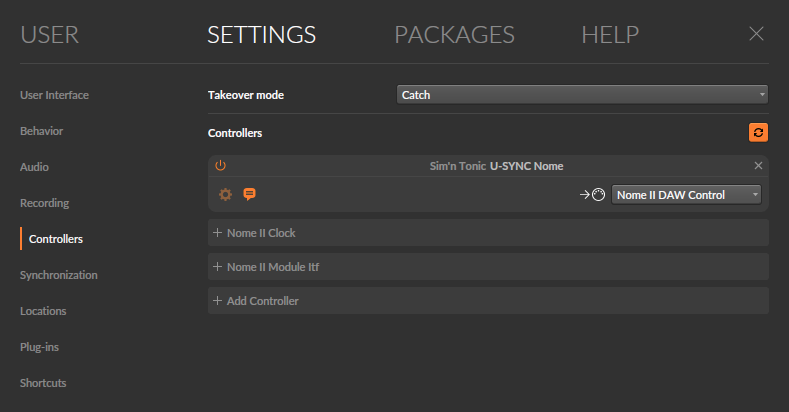The height and width of the screenshot is (412, 789).
Task: Add the Nome II Clock controller
Action: tap(488, 233)
